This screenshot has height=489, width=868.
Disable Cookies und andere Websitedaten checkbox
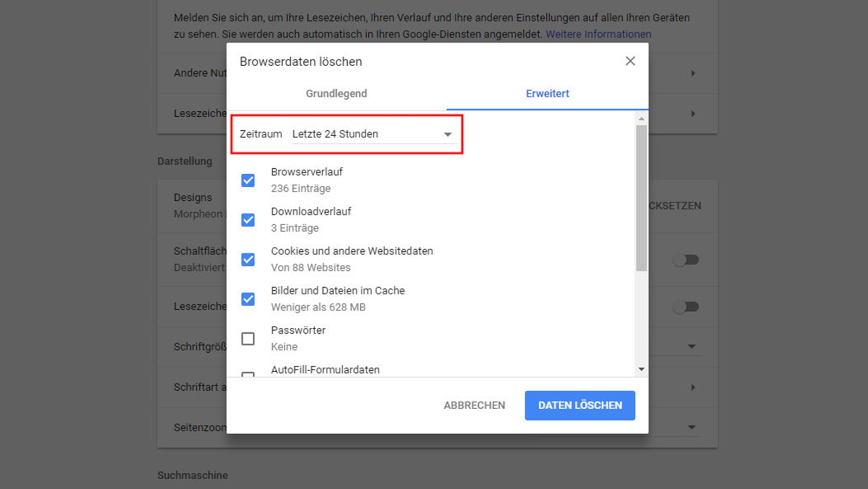(x=248, y=259)
